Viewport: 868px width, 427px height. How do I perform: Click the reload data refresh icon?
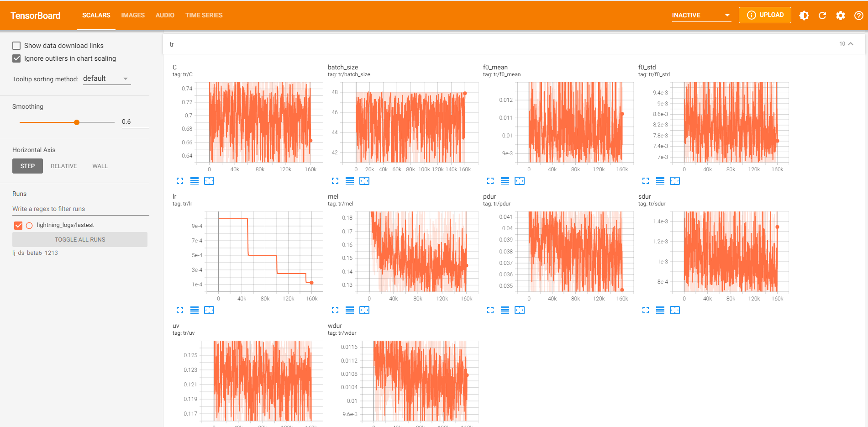[x=822, y=16]
